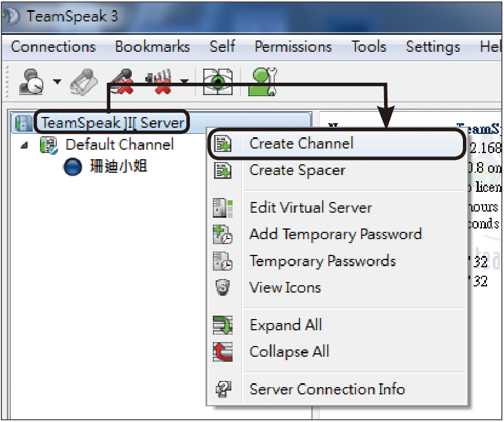The width and height of the screenshot is (504, 422).
Task: Open Server Connection Info entry
Action: tap(337, 389)
